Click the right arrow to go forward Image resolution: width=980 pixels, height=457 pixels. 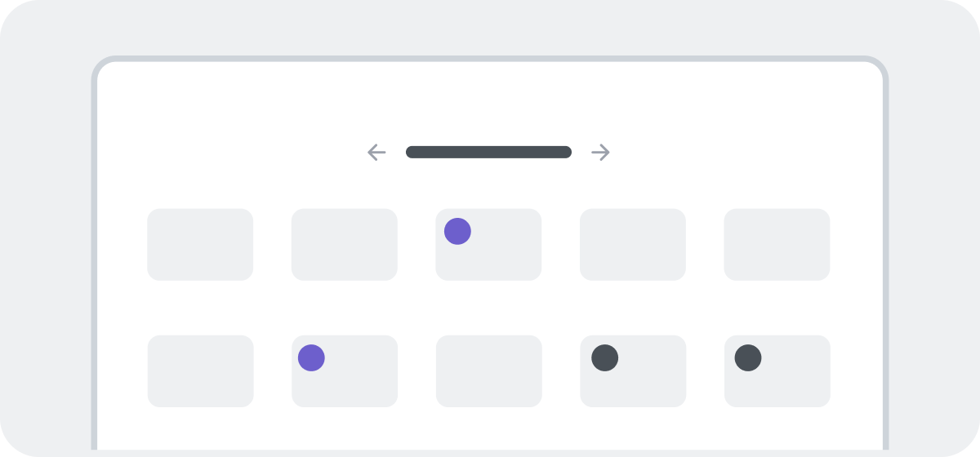[x=600, y=152]
